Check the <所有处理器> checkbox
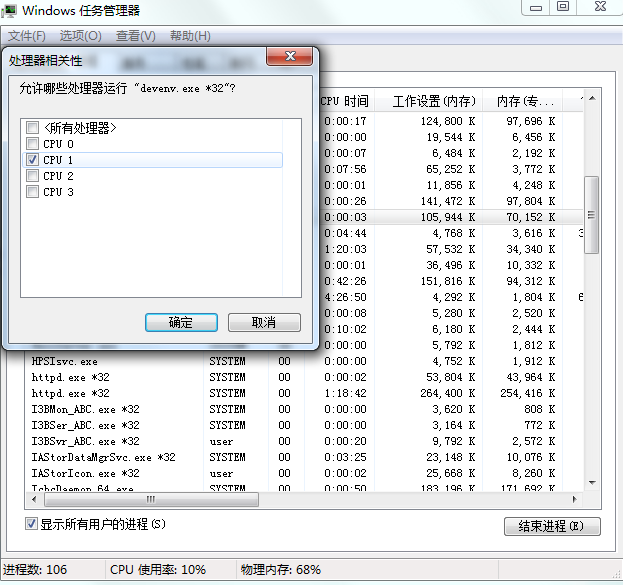The height and width of the screenshot is (585, 623). [33, 128]
